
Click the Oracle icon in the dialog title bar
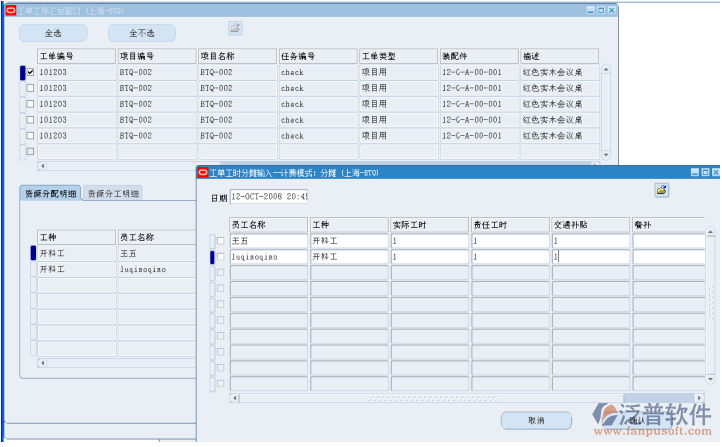[203, 172]
